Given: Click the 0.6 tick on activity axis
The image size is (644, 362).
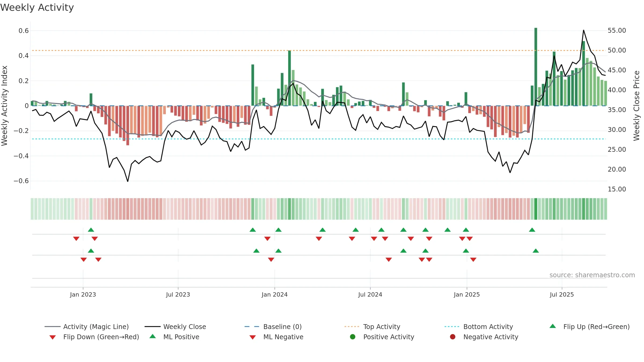Looking at the screenshot, I should coord(24,31).
